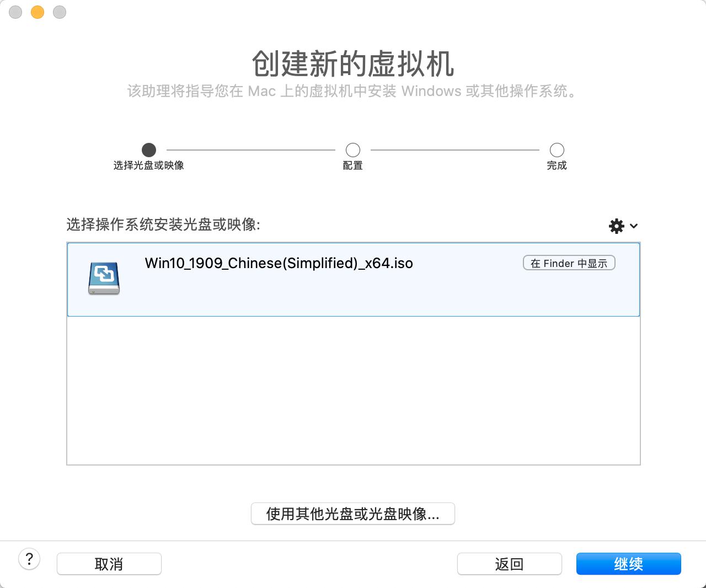Click 使用其他光盘或光盘映像… button

(352, 514)
